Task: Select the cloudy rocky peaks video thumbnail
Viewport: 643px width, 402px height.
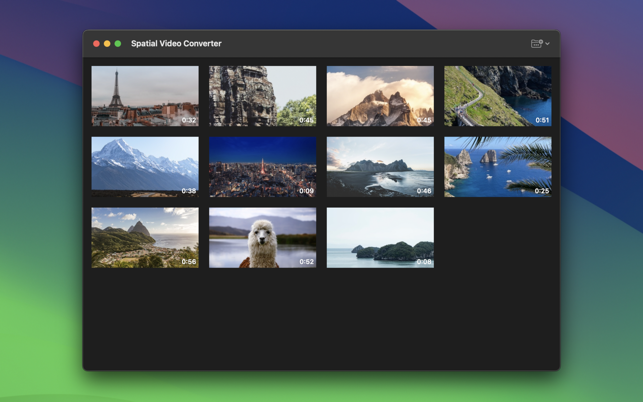Action: [x=380, y=96]
